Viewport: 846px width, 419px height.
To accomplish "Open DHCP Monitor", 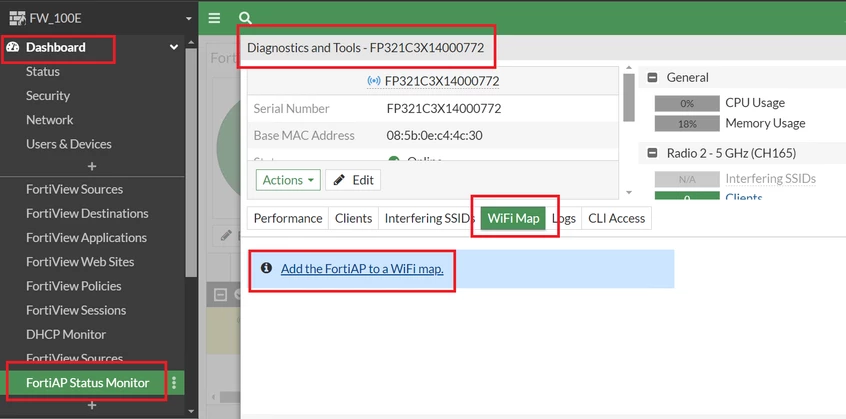I will tap(66, 335).
